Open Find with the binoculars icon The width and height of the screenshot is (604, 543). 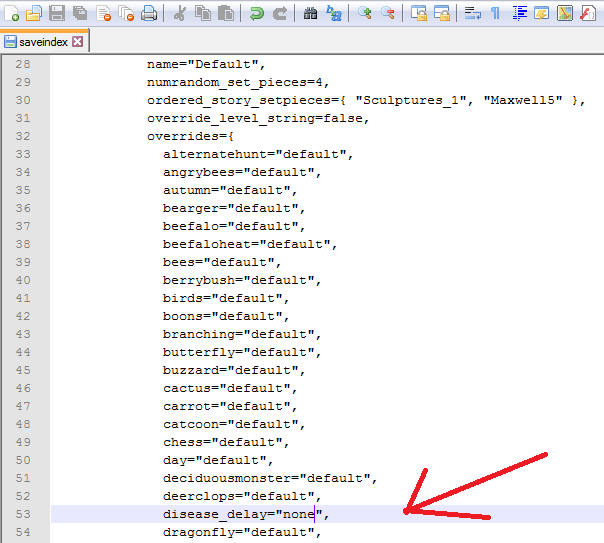310,13
